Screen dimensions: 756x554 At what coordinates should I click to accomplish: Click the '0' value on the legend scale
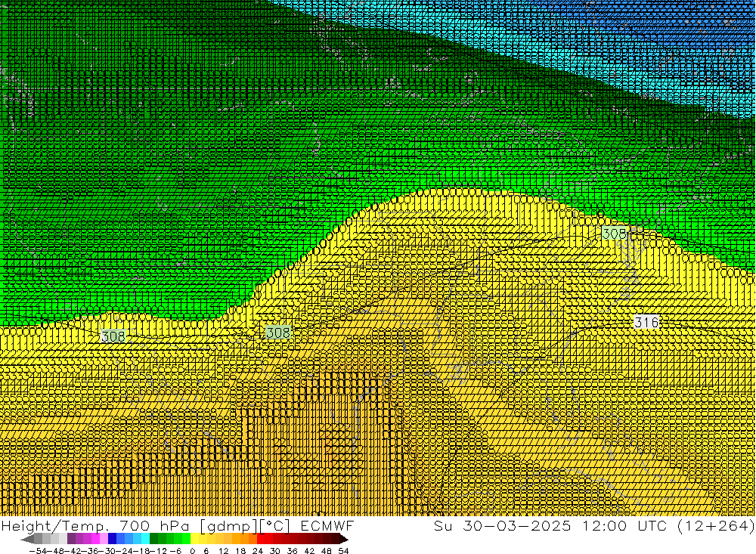tap(192, 551)
